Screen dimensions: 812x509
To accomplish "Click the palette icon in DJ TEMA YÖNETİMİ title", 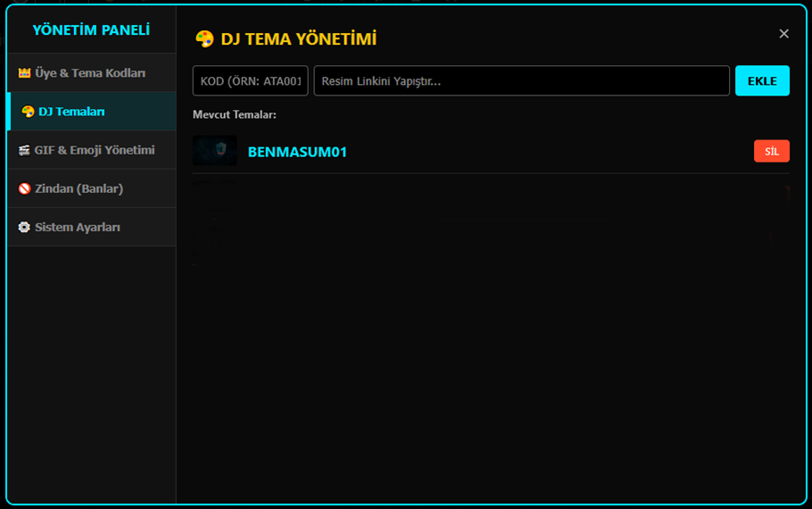I will pyautogui.click(x=204, y=39).
